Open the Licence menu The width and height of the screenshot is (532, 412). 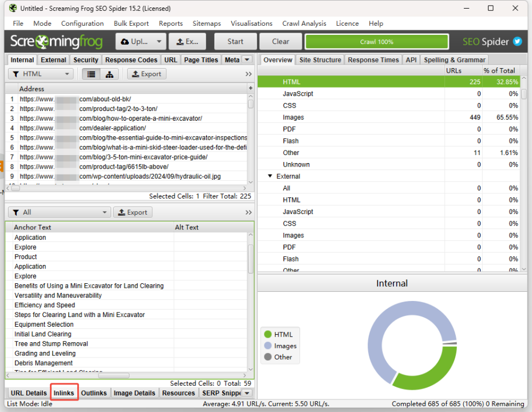coord(347,23)
